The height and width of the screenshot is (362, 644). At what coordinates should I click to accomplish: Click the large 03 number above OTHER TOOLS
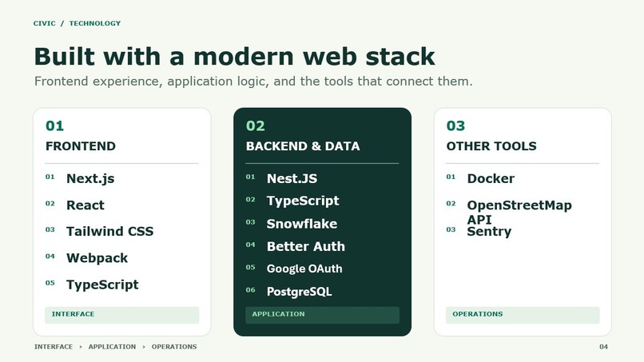tap(456, 125)
